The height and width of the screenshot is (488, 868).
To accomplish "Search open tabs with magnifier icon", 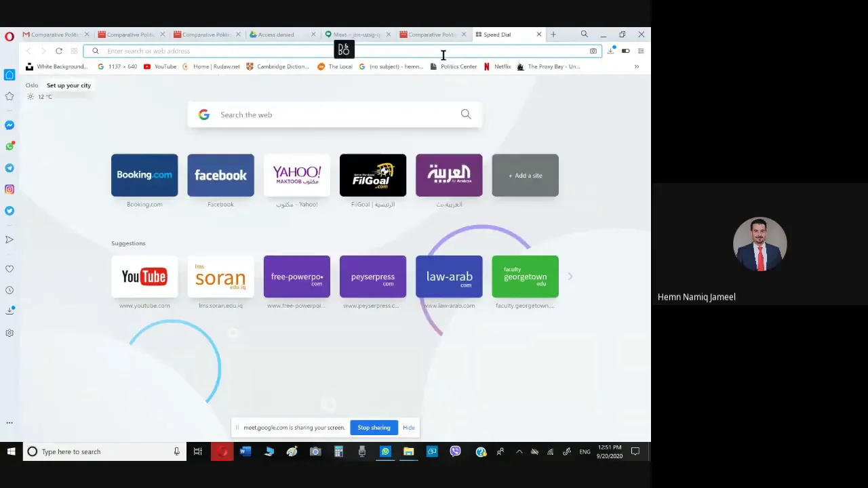I will click(x=584, y=35).
